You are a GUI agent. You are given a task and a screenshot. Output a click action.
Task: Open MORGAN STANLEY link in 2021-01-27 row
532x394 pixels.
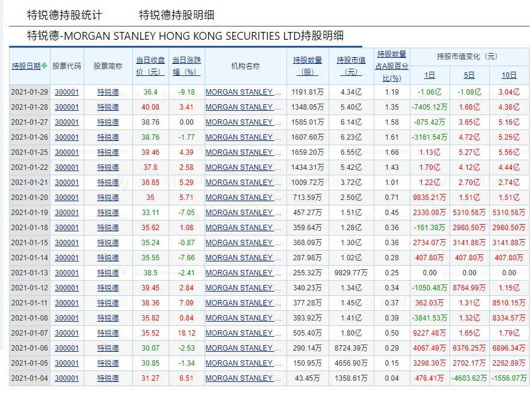click(243, 122)
